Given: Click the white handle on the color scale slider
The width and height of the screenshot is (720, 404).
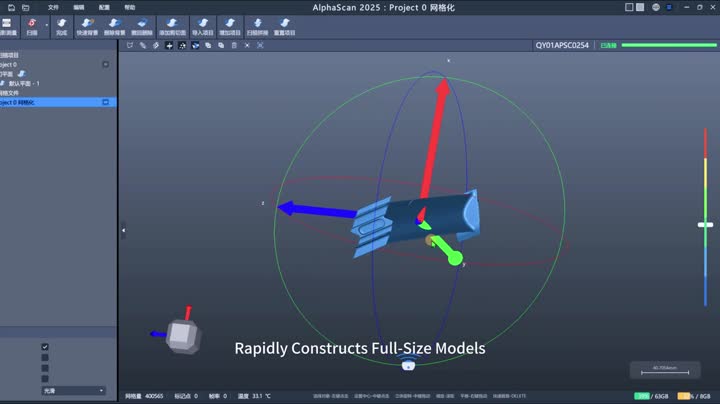Looking at the screenshot, I should tap(705, 225).
